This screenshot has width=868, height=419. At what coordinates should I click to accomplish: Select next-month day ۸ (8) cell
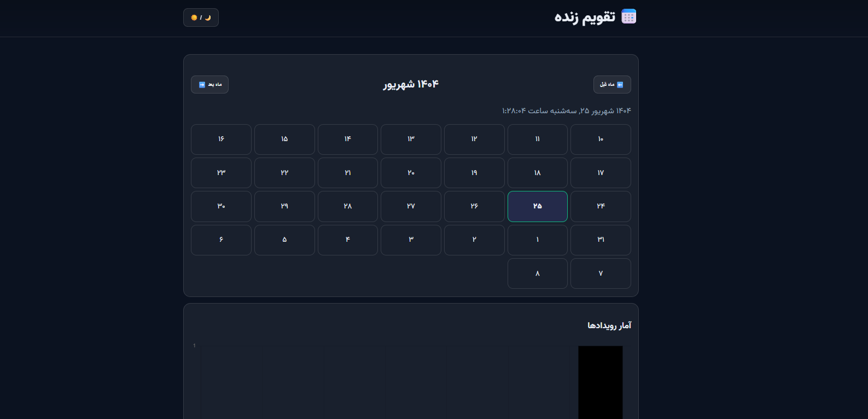[538, 273]
